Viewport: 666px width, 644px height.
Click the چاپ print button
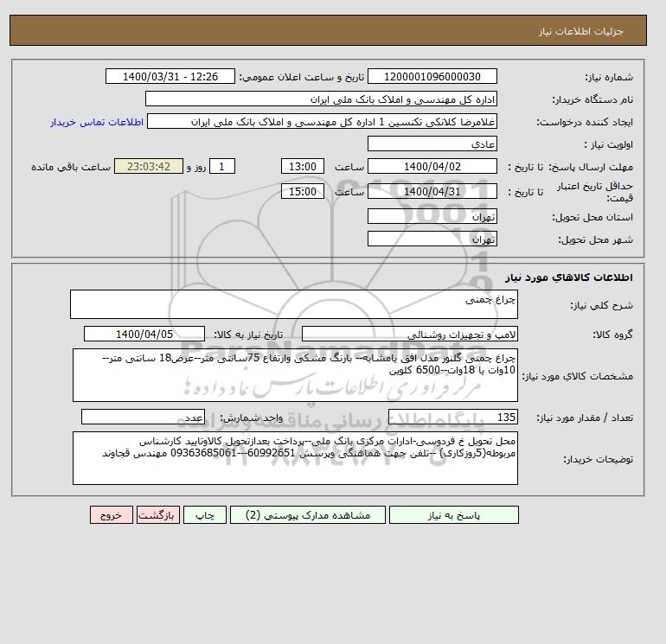(x=205, y=515)
